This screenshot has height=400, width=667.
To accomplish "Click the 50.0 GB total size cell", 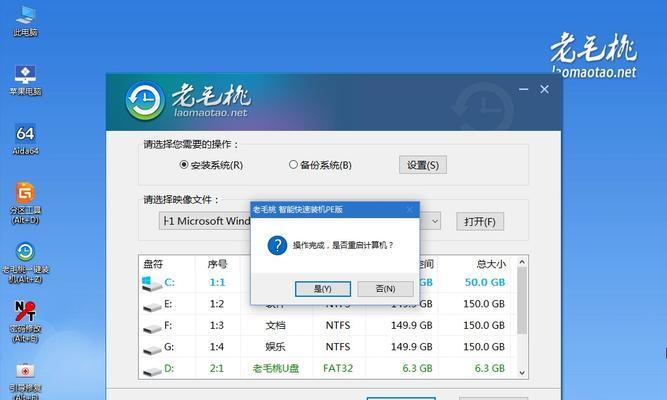I will click(x=485, y=283).
